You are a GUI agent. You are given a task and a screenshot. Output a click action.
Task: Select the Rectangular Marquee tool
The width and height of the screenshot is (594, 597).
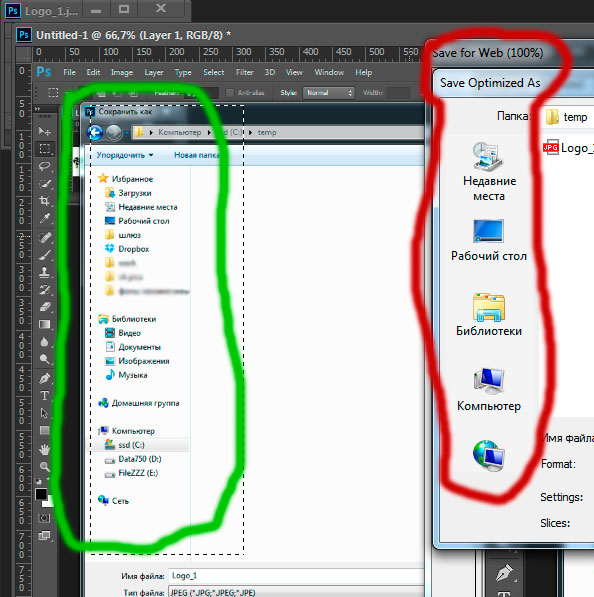tap(45, 149)
